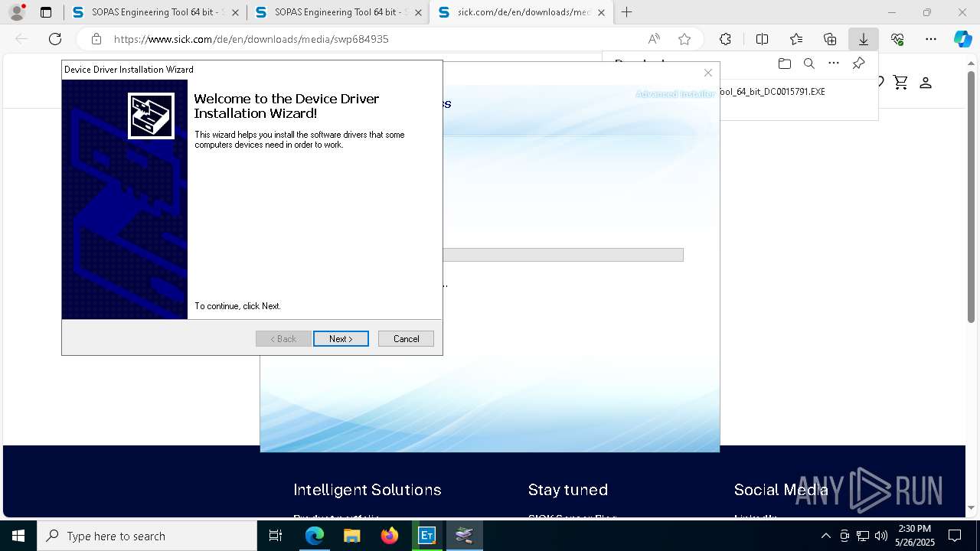The image size is (980, 551).
Task: Open the downloaded DC0015791.EXE file entry
Action: [772, 92]
